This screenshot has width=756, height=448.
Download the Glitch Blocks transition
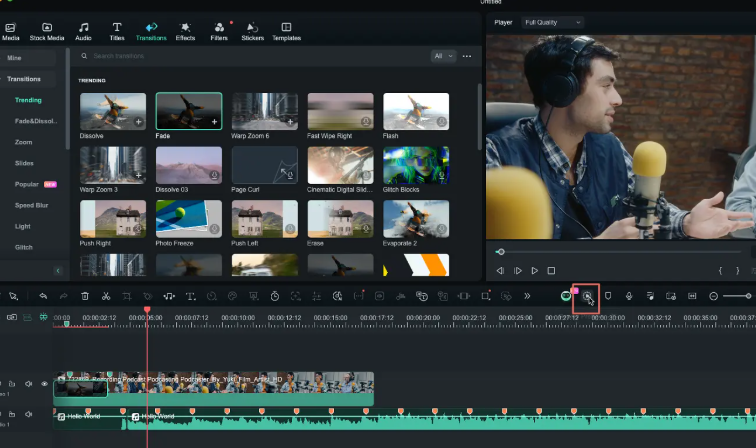[442, 176]
